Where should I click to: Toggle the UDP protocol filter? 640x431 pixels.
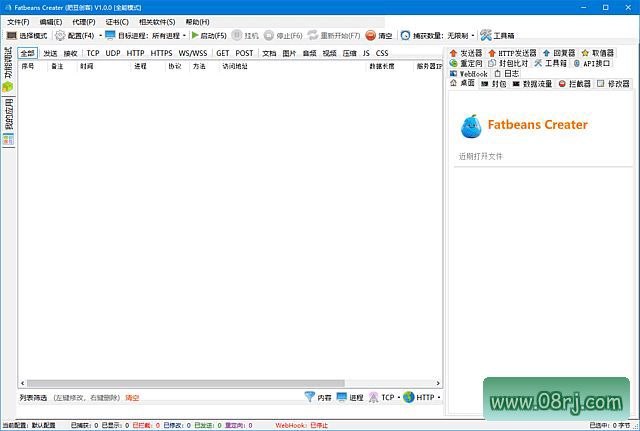(x=113, y=53)
